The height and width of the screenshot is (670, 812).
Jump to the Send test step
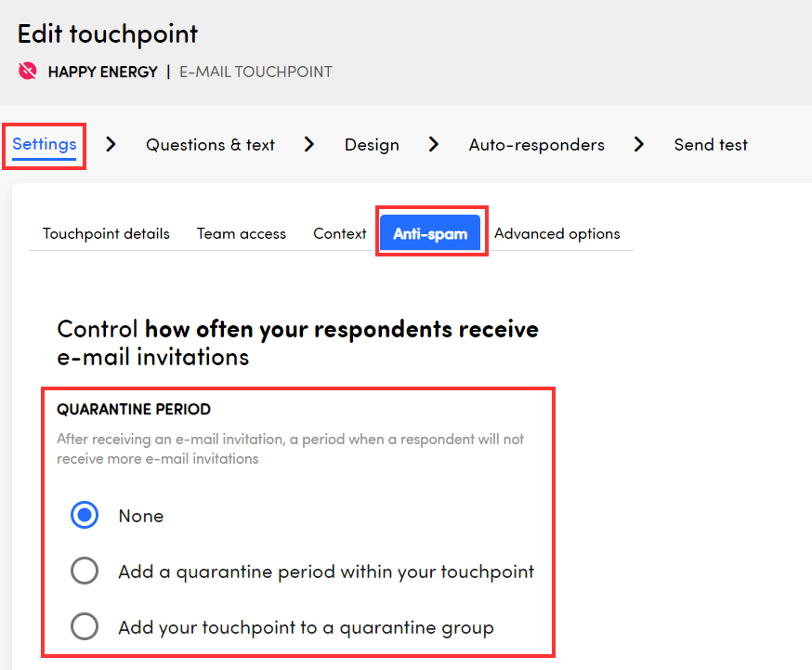pos(711,145)
